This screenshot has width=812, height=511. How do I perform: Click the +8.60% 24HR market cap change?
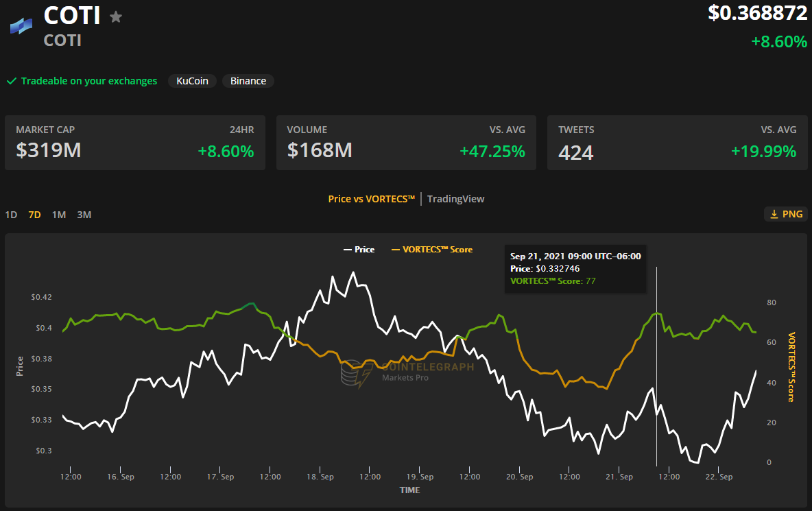click(x=226, y=151)
